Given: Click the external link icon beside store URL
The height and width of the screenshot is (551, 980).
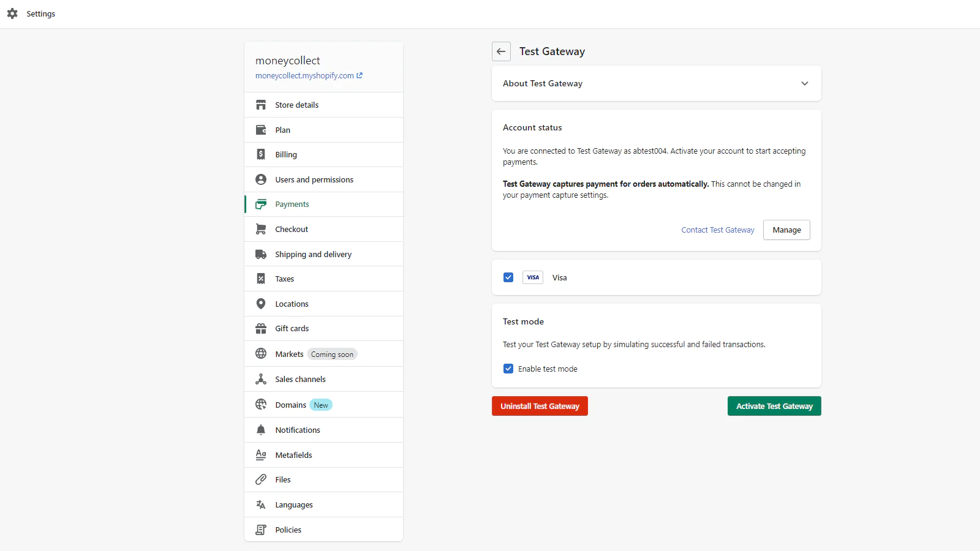Looking at the screenshot, I should coord(360,75).
